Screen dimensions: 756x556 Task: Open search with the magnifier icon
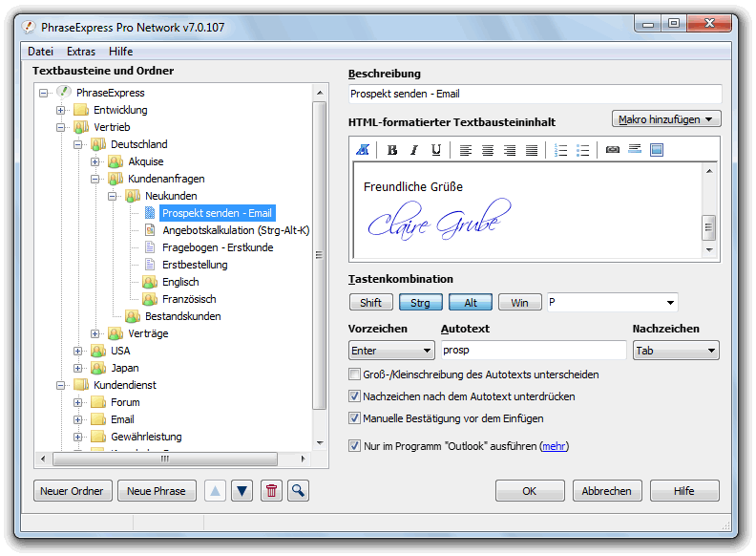[299, 491]
